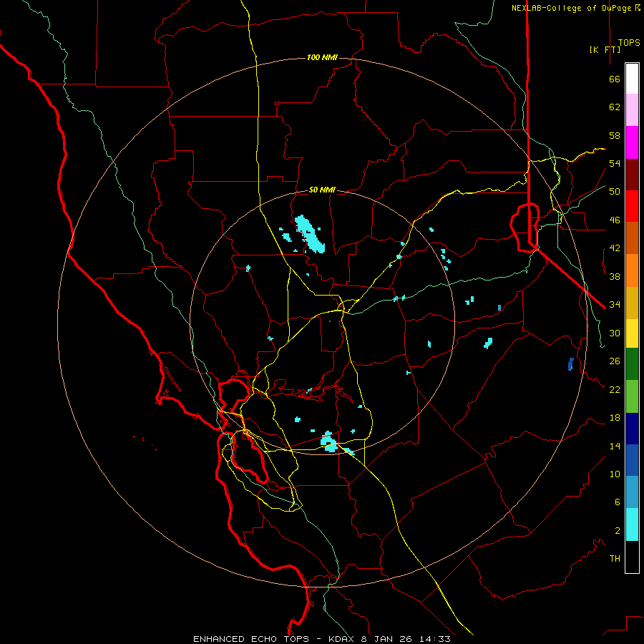Screen dimensions: 644x644
Task: Click the navy 22 kft legend swatch
Action: (x=632, y=429)
